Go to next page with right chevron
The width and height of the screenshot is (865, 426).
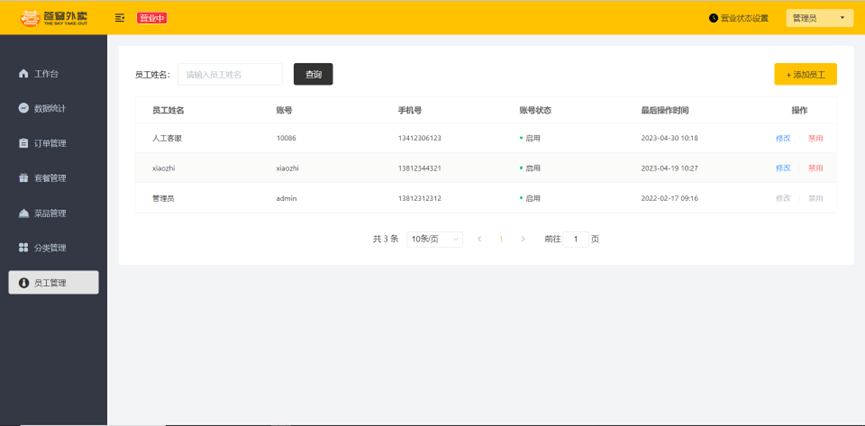click(x=522, y=239)
